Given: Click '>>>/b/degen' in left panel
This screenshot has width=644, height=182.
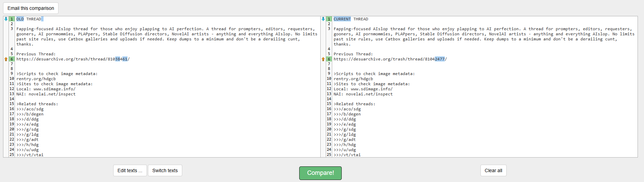Looking at the screenshot, I should point(30,114).
